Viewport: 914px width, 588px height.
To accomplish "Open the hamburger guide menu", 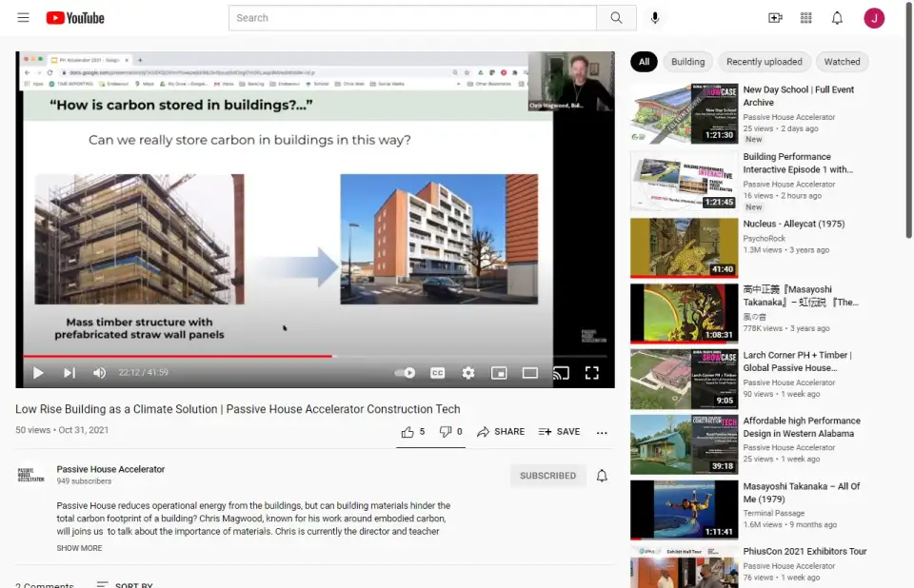I will tap(24, 18).
